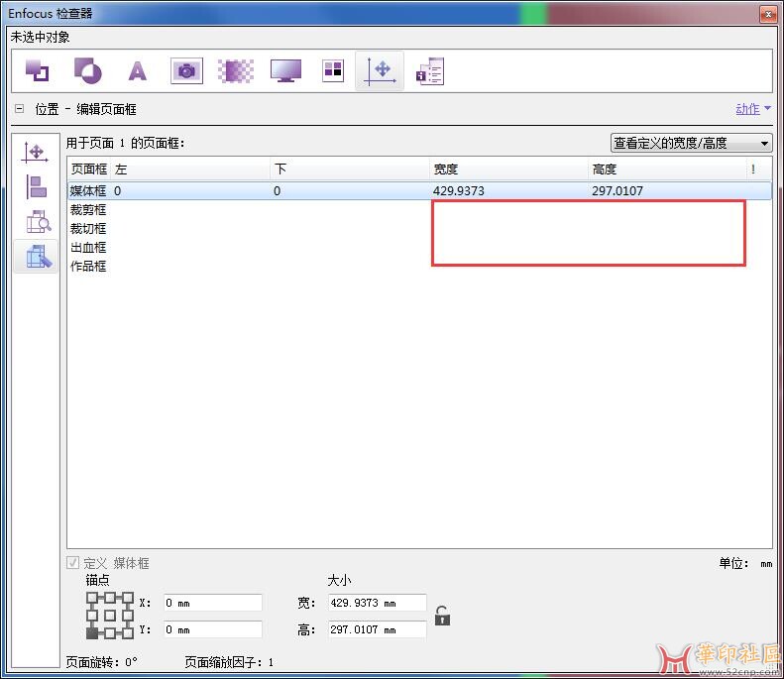
Task: Click the 页面框 column header
Action: point(89,169)
